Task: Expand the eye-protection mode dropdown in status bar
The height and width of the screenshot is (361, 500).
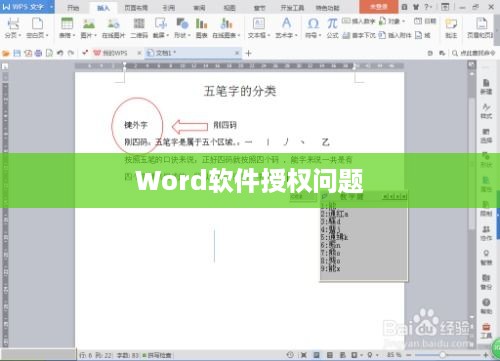Action: pos(377,355)
